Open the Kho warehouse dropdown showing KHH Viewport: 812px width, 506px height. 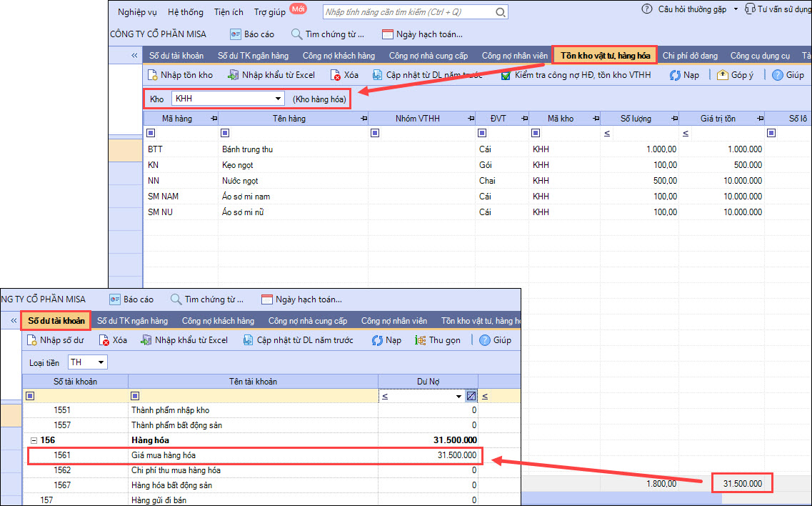278,99
